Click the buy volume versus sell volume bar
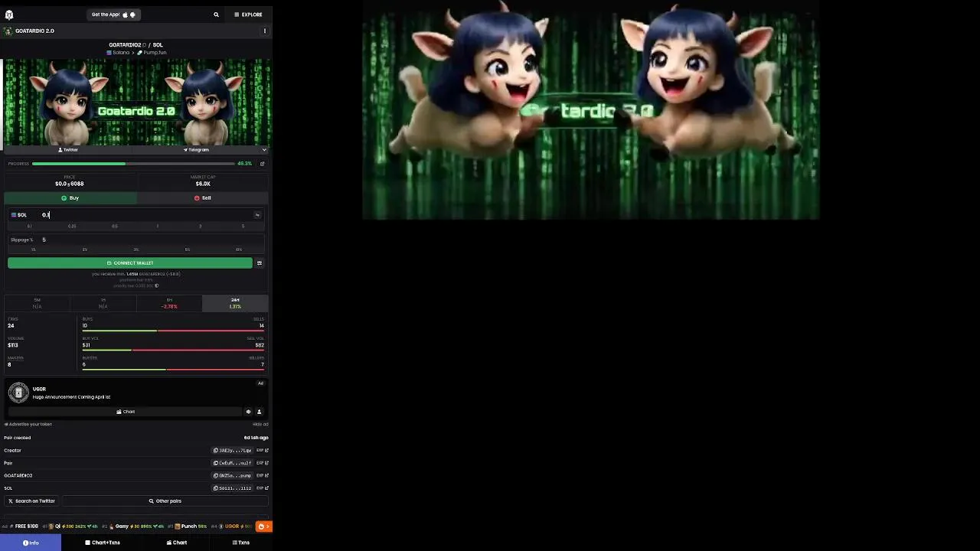 [x=173, y=350]
